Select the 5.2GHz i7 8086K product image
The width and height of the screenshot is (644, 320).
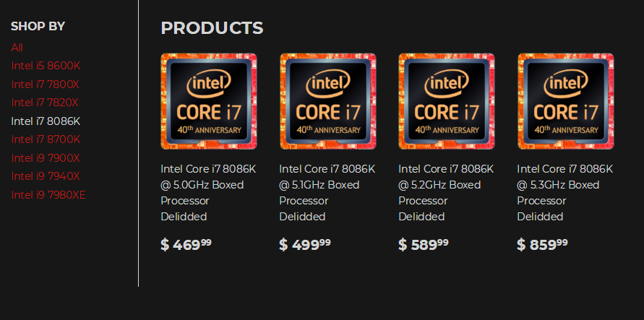[446, 101]
